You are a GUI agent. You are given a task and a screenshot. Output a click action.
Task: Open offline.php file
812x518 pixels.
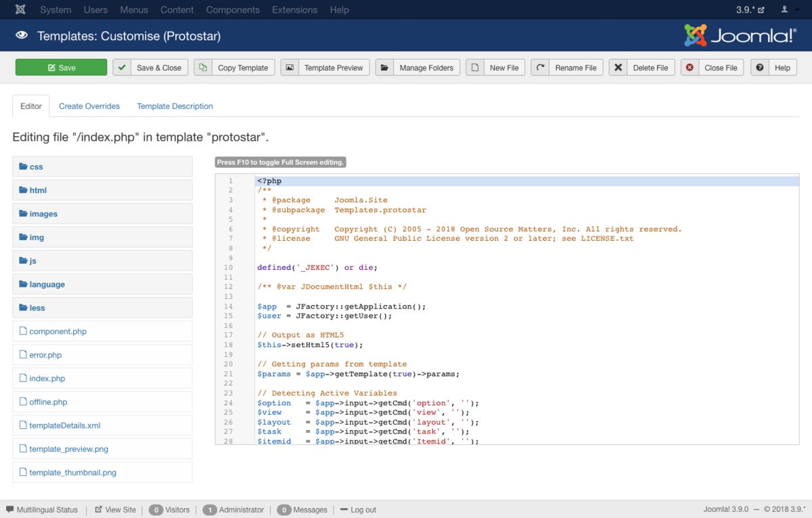click(102, 402)
